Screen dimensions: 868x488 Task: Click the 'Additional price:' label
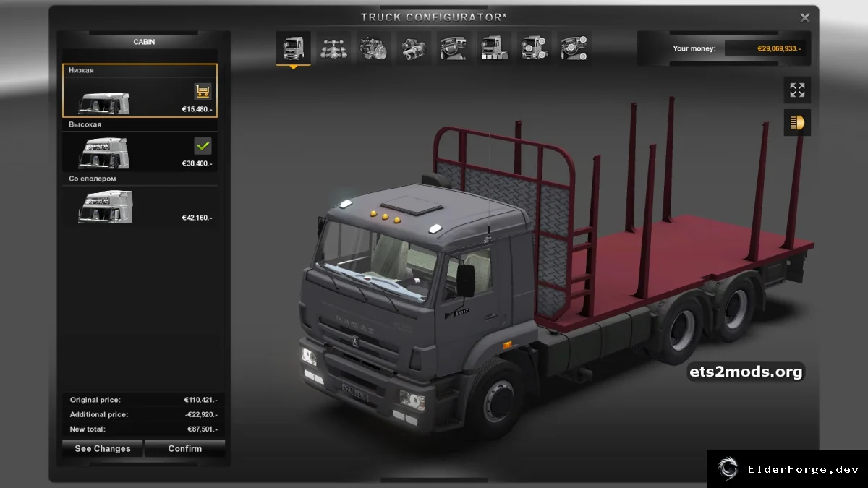[x=99, y=415]
